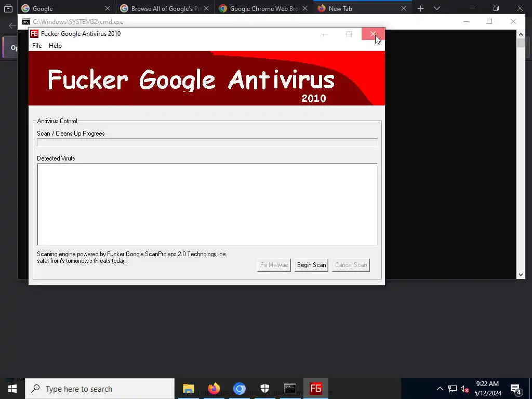Open a new browser tab with plus
This screenshot has height=399, width=532.
tap(420, 8)
